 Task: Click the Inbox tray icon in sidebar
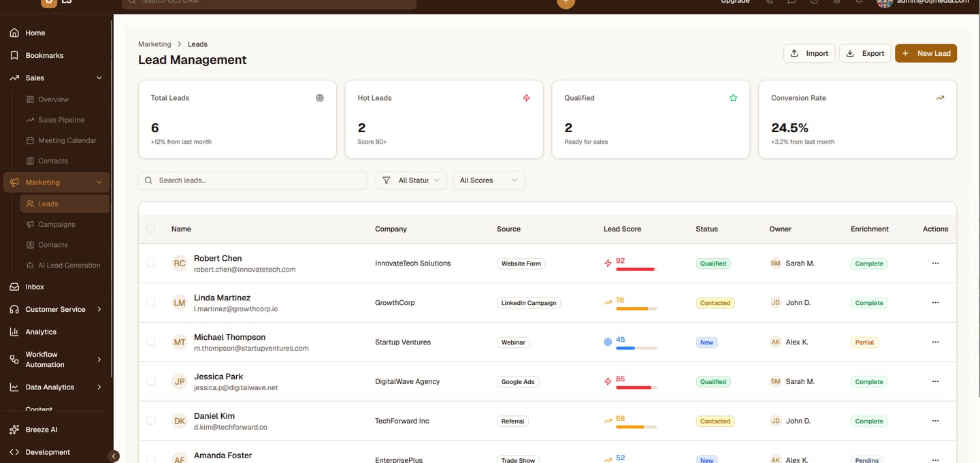pos(14,287)
